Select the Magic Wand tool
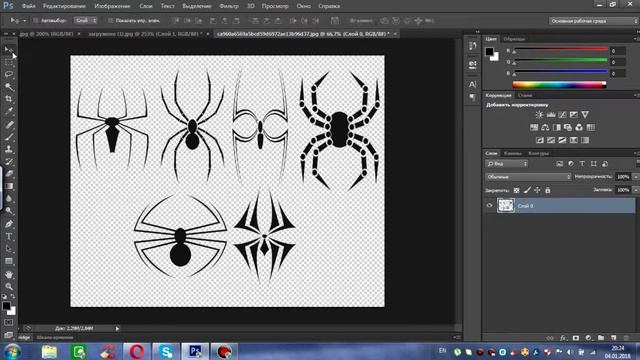The height and width of the screenshot is (360, 640). click(9, 87)
